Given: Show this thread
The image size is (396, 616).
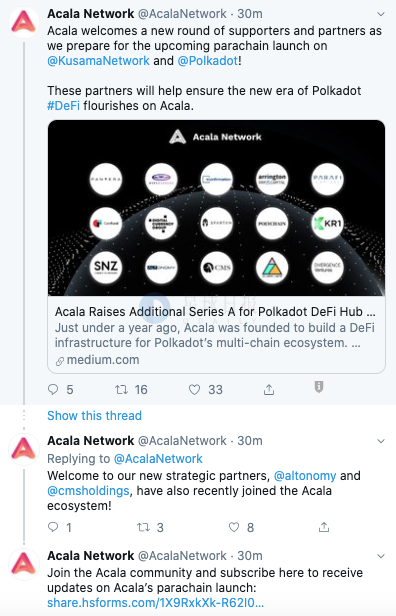Looking at the screenshot, I should 94,416.
